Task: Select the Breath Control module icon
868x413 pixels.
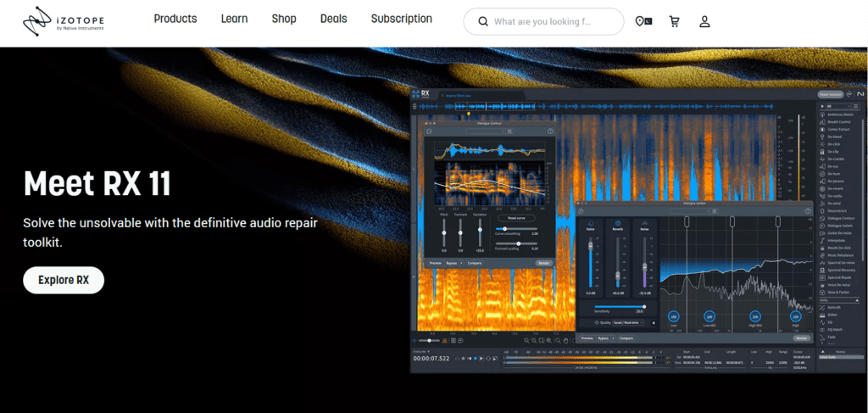Action: (822, 122)
